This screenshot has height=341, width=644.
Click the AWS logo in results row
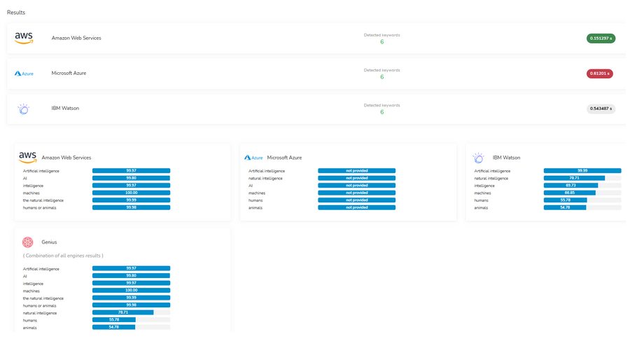[24, 38]
